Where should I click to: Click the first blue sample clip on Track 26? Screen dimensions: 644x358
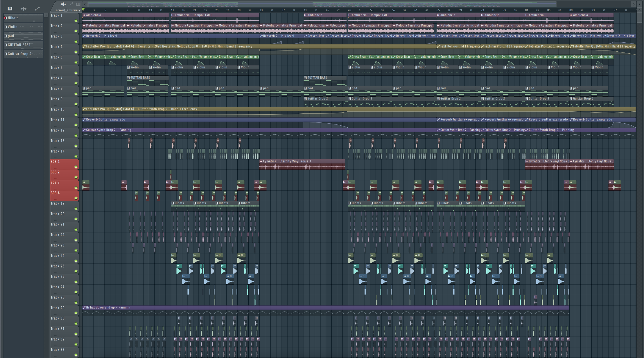pyautogui.click(x=186, y=279)
